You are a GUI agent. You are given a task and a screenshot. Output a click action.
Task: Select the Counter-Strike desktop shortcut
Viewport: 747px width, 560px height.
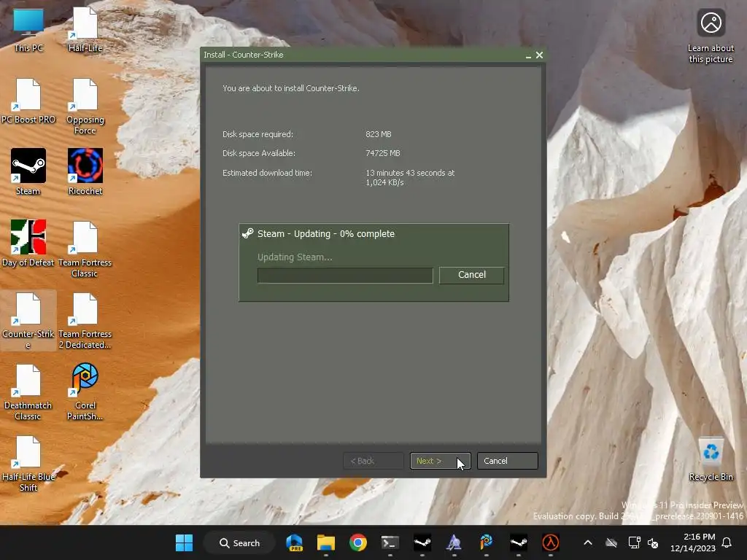[28, 321]
